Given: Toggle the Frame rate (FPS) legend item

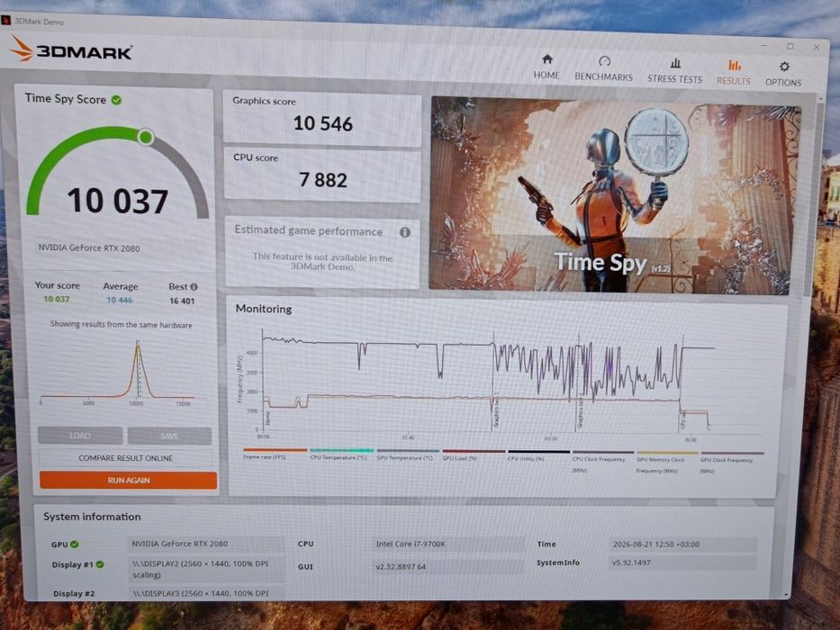Looking at the screenshot, I should tap(275, 454).
